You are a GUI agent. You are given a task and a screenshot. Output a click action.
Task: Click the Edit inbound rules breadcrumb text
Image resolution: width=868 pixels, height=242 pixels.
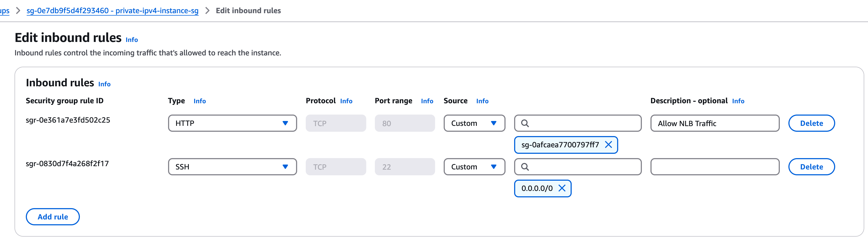(x=248, y=10)
